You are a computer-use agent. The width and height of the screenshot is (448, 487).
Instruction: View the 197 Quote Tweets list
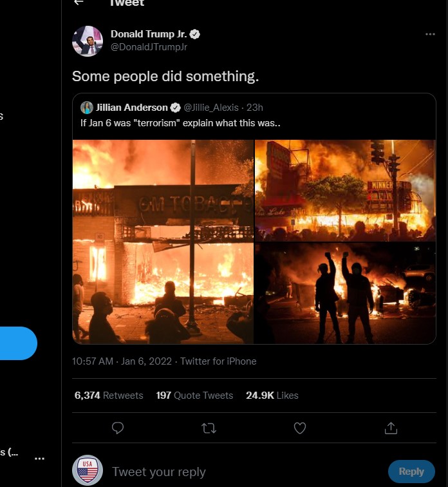tap(194, 396)
